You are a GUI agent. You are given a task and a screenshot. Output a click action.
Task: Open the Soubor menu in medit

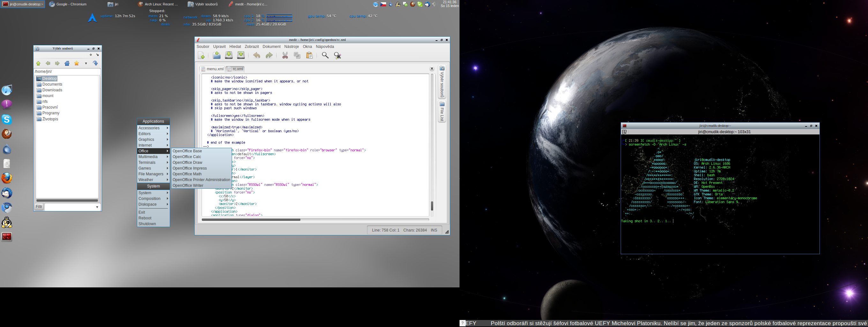coord(203,47)
